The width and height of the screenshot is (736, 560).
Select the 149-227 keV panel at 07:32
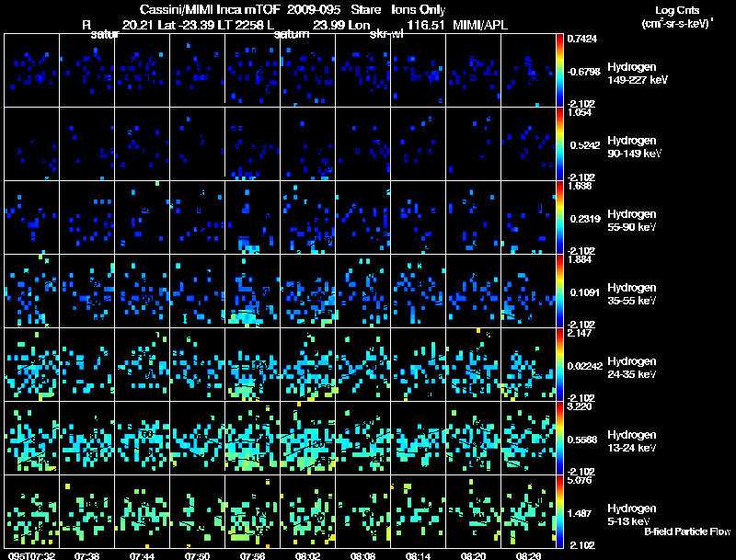(x=30, y=70)
